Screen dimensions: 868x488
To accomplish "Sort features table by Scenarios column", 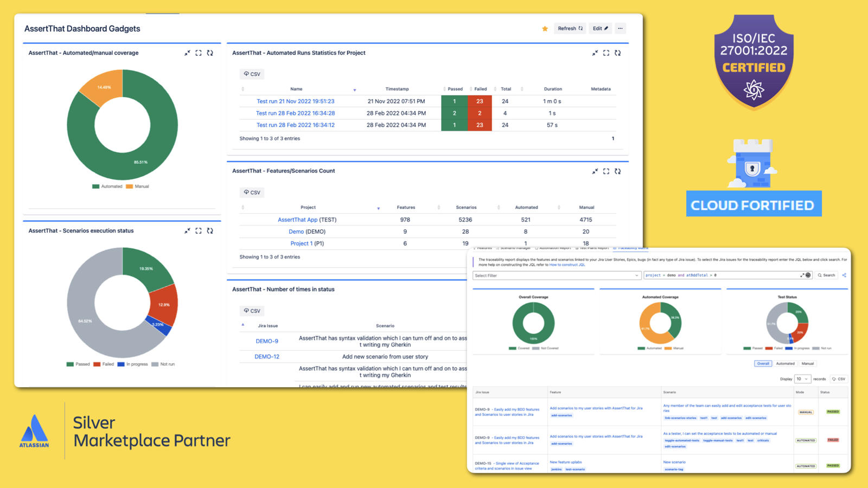I will click(x=467, y=208).
